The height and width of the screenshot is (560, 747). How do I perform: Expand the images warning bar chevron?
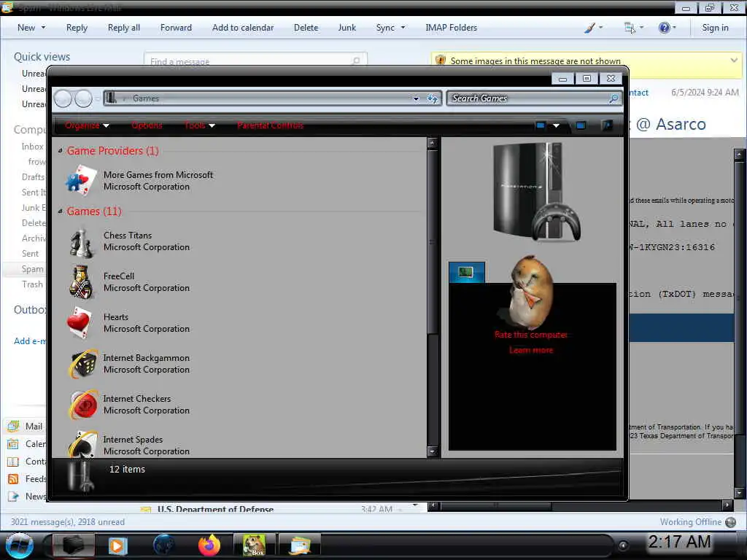(x=734, y=61)
